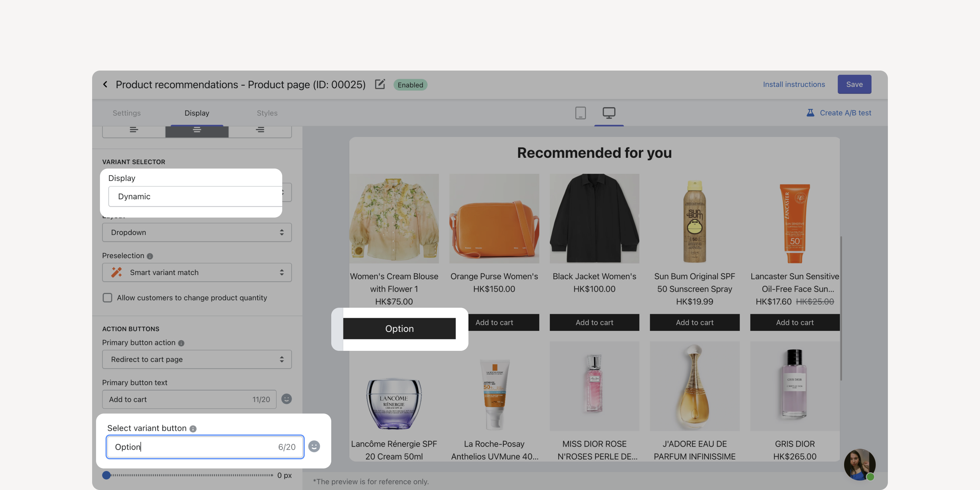Select center text alignment icon
The height and width of the screenshot is (490, 980).
197,130
